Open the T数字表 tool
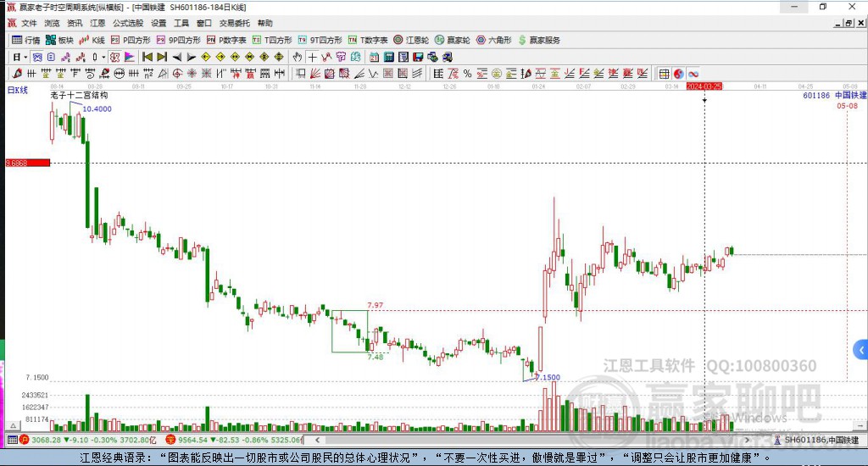868x466 pixels. tap(368, 41)
